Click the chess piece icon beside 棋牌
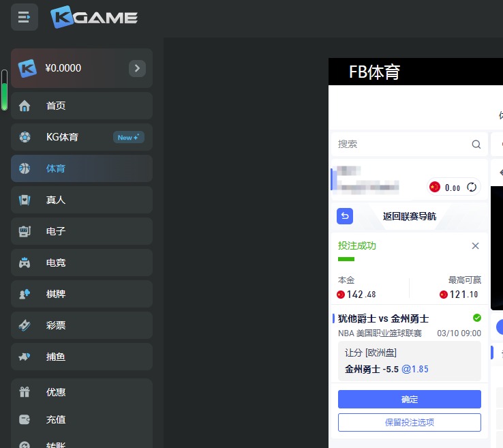This screenshot has height=448, width=503. (x=25, y=294)
